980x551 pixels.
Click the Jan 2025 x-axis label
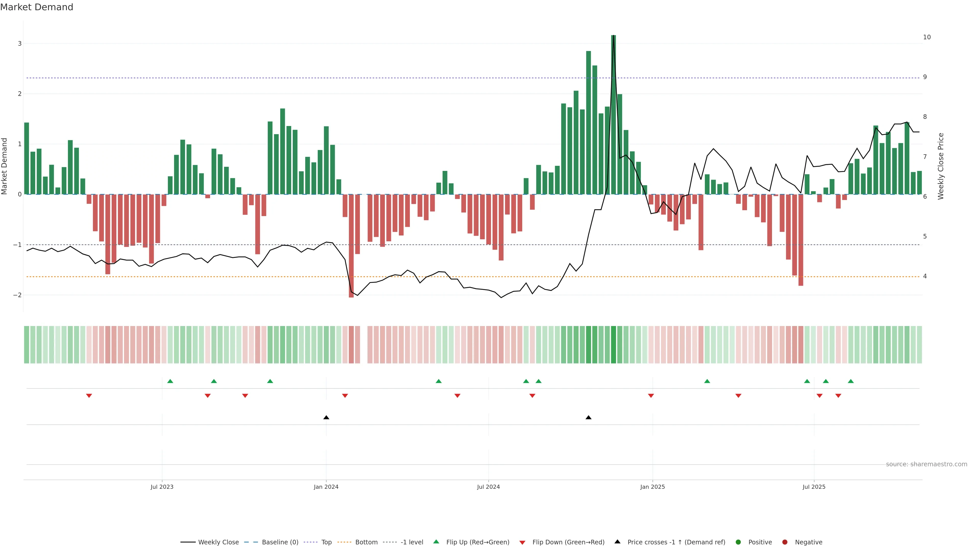pos(653,487)
